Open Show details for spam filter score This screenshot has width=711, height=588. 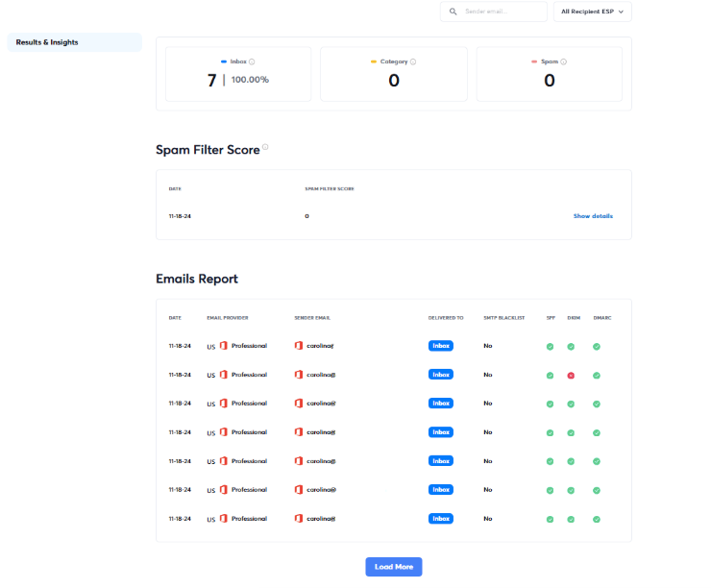click(x=593, y=216)
